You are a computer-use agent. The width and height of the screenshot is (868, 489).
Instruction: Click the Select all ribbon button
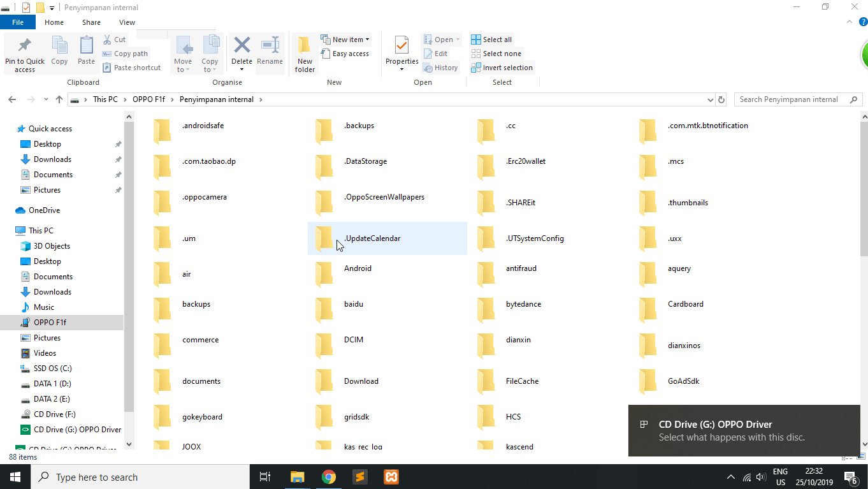[x=491, y=40]
